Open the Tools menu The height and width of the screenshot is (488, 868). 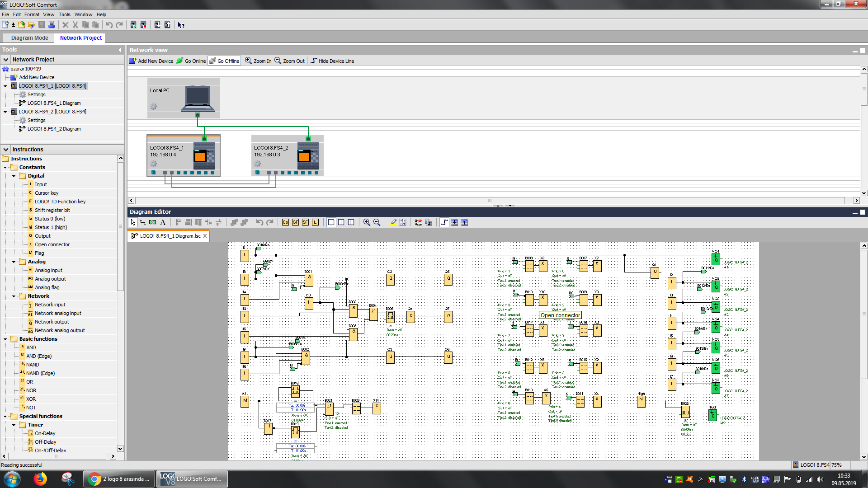64,14
